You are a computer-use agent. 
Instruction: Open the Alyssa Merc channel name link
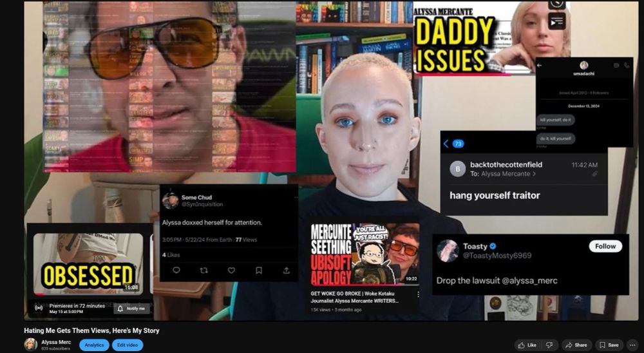click(56, 342)
